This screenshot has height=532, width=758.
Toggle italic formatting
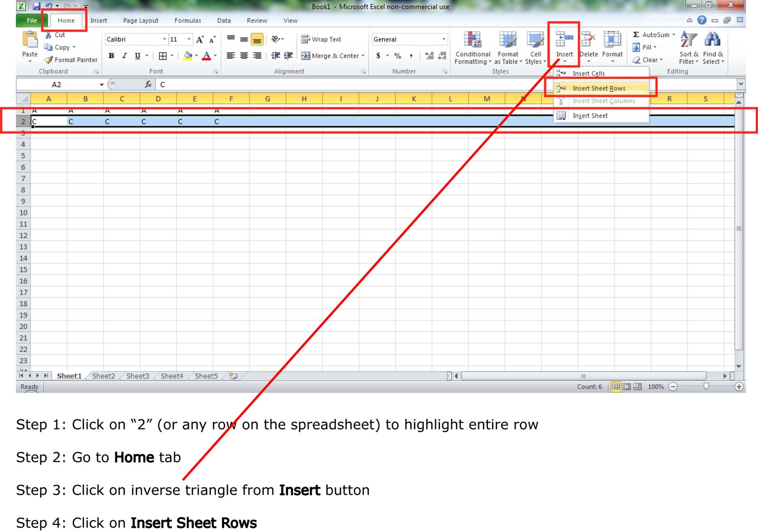pyautogui.click(x=124, y=55)
